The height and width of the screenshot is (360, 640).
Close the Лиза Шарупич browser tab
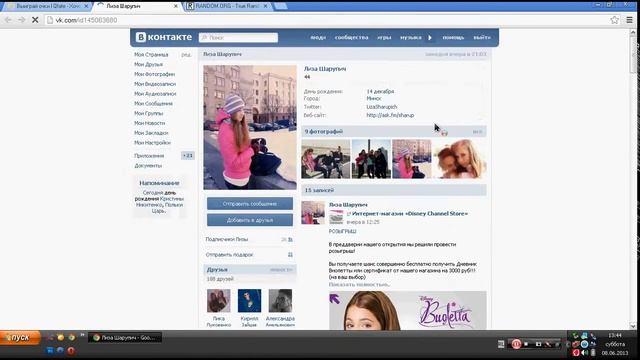point(176,6)
